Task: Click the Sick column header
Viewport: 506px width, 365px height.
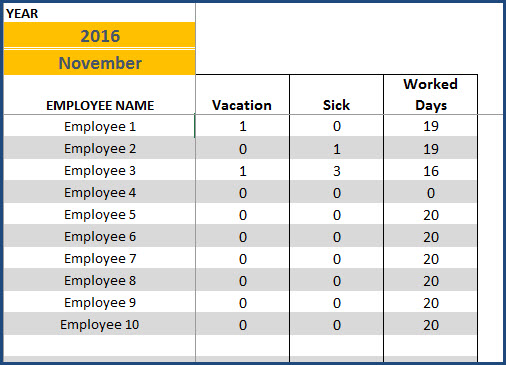Action: (x=337, y=95)
